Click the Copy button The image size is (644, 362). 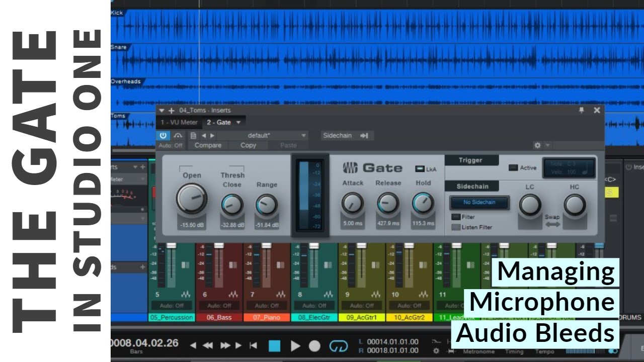pyautogui.click(x=248, y=145)
